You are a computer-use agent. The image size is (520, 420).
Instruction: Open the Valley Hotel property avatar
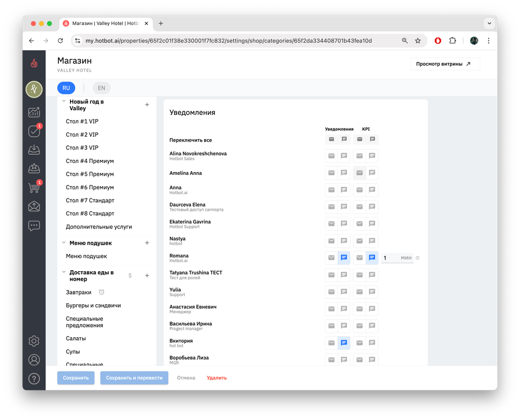tap(34, 89)
